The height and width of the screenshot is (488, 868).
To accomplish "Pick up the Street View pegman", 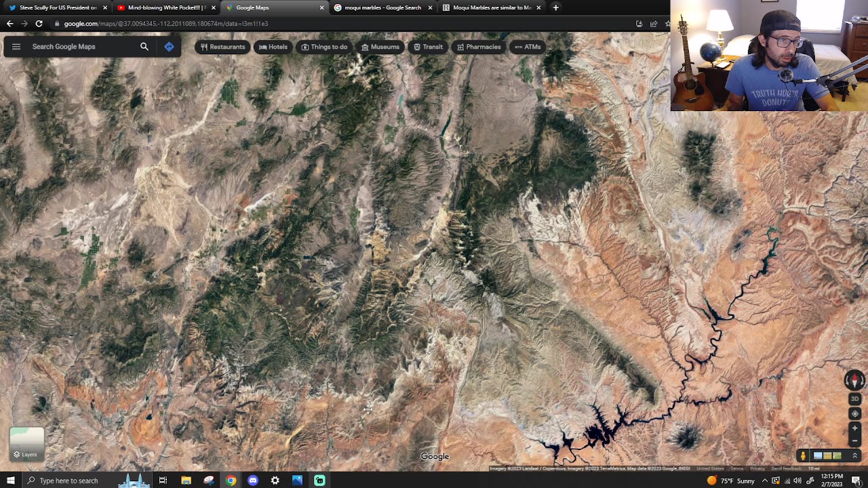I will pos(803,456).
